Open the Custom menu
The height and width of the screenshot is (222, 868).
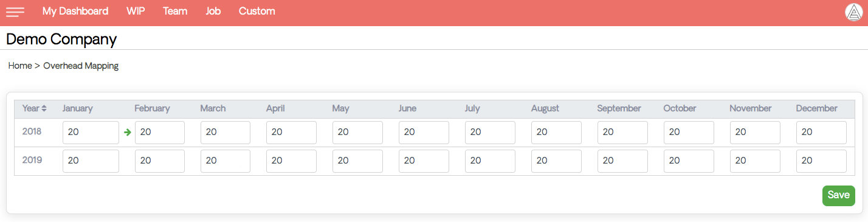257,11
